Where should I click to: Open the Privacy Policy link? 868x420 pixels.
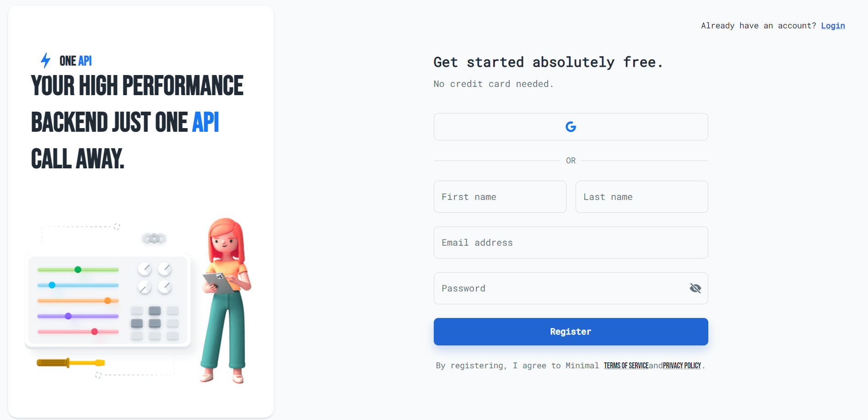coord(682,366)
